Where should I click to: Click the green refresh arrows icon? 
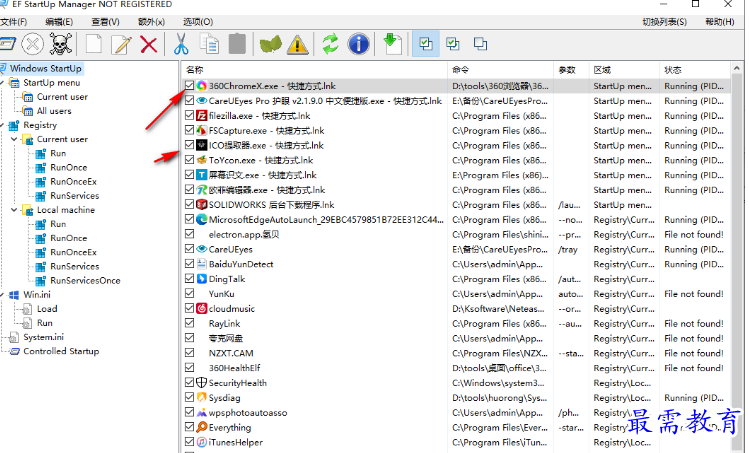(x=330, y=44)
